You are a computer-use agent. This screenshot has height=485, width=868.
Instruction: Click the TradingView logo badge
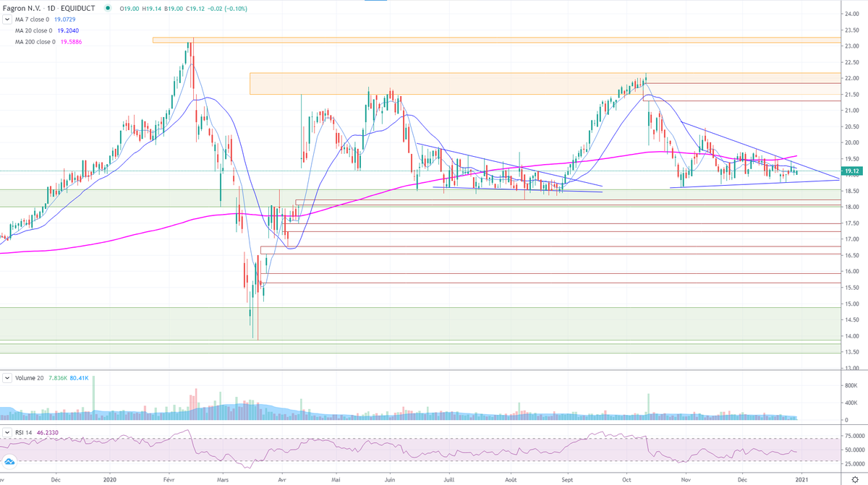click(x=9, y=463)
